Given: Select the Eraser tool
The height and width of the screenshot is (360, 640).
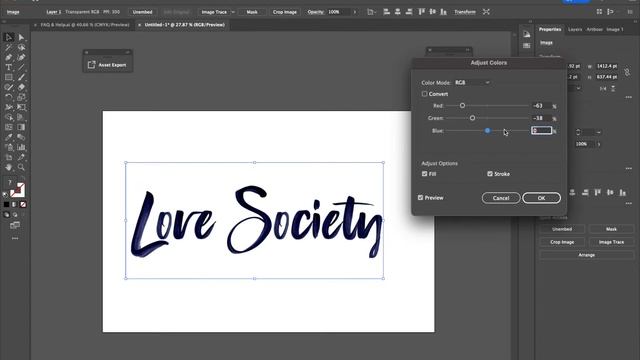Looking at the screenshot, I should click(x=21, y=87).
